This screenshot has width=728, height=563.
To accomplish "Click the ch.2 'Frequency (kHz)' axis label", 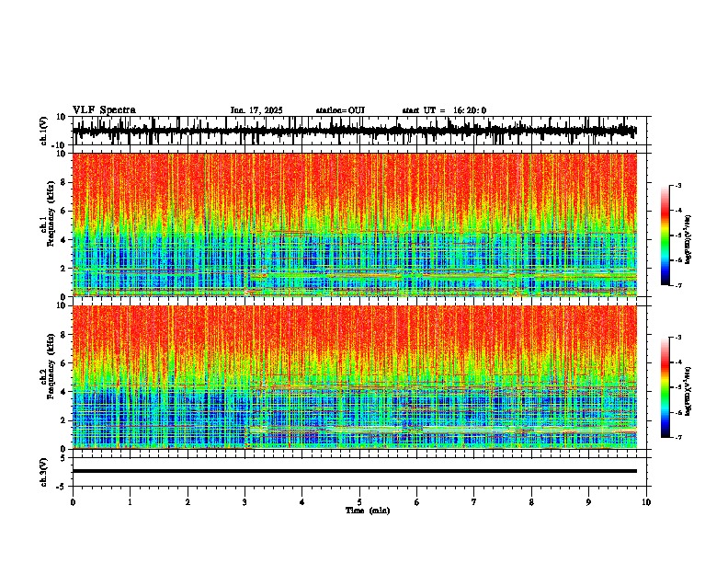I will 51,366.
